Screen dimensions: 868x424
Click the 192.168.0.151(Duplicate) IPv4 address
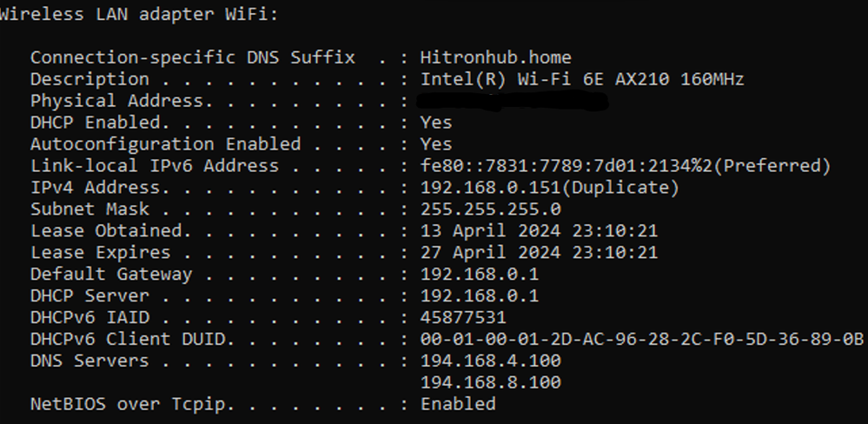click(550, 188)
